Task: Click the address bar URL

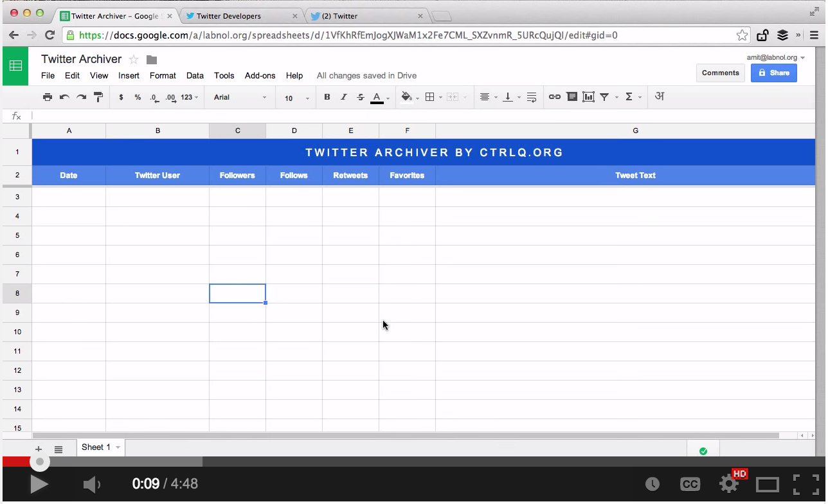Action: (x=348, y=35)
